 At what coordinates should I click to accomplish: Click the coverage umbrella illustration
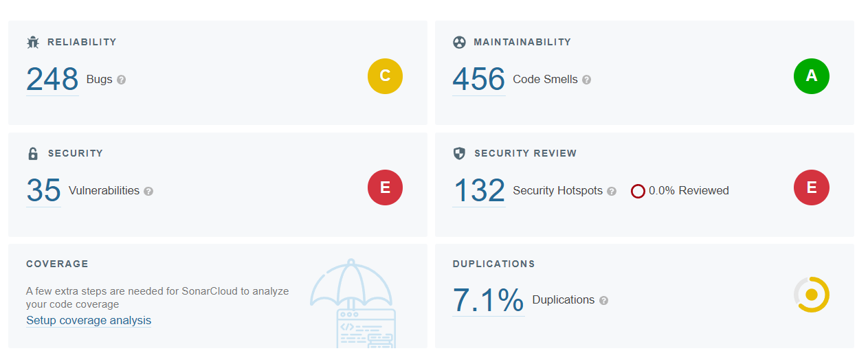point(353,302)
